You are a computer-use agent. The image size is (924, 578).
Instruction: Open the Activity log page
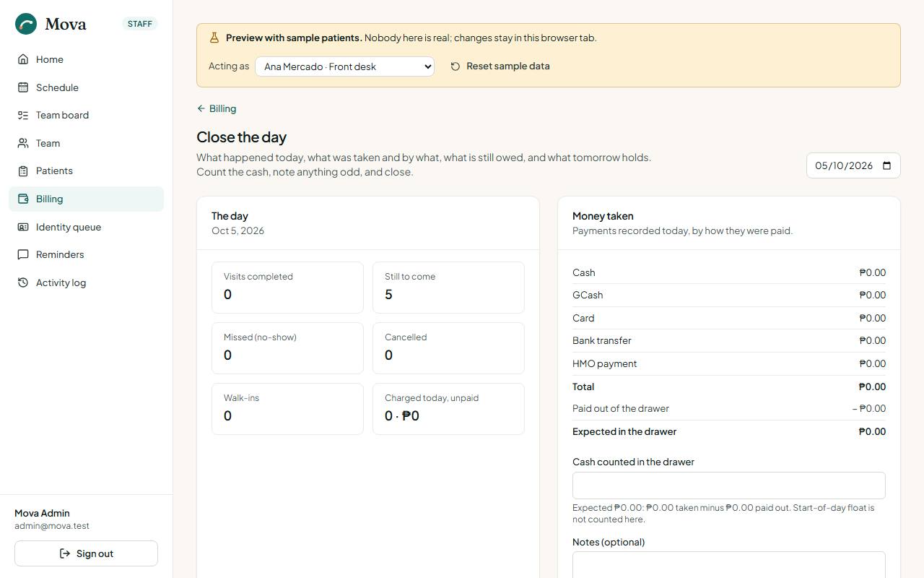click(87, 282)
